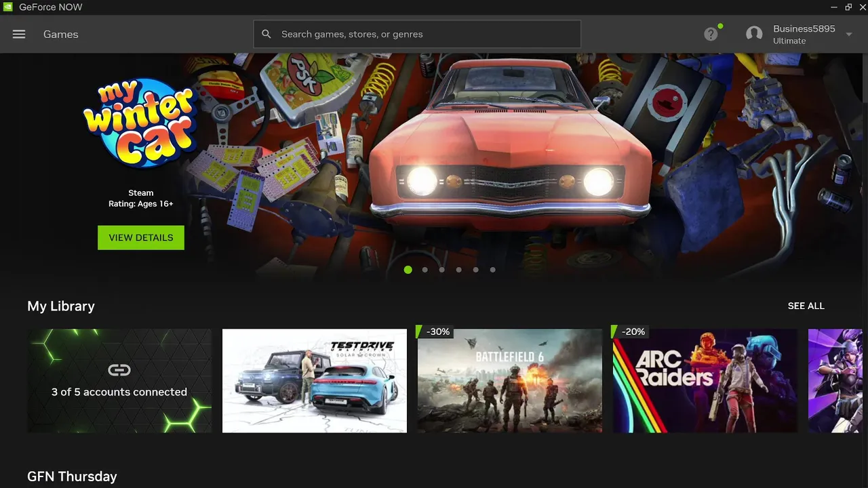This screenshot has height=488, width=868.
Task: Click the -30% discount badge on Battlefield 6
Action: click(435, 331)
